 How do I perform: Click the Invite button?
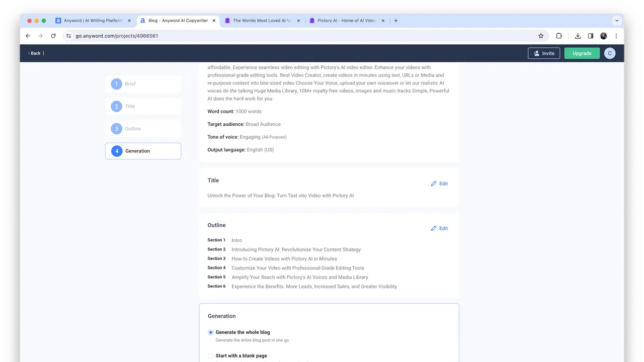(544, 53)
